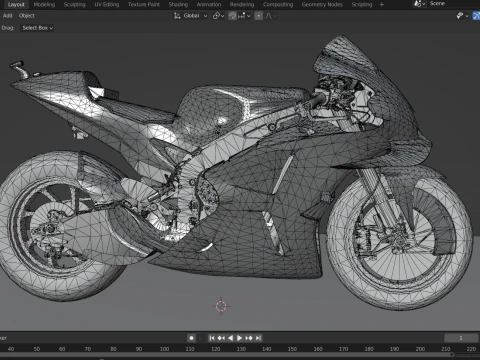Jump to the previous keyframe

coord(221,338)
